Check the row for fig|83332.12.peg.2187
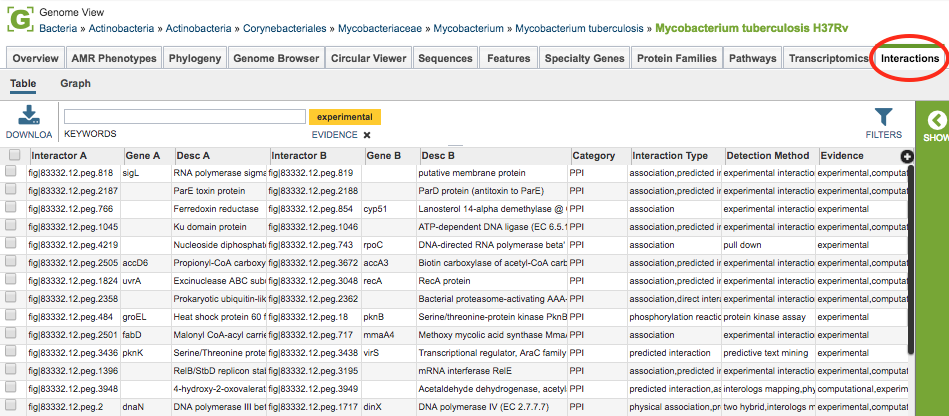This screenshot has height=416, width=949. pyautogui.click(x=11, y=190)
